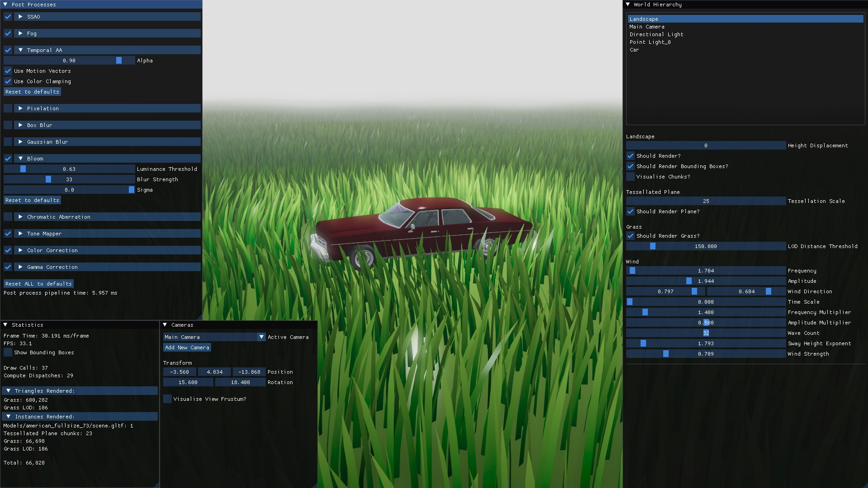The height and width of the screenshot is (488, 868).
Task: Adjust the Tessellation Scale slider
Action: (x=705, y=201)
